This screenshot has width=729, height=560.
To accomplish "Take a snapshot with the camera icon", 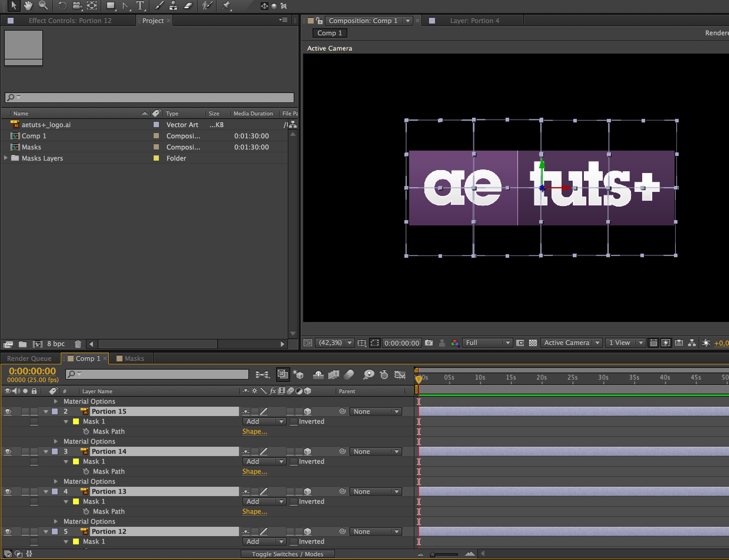I will pyautogui.click(x=429, y=342).
